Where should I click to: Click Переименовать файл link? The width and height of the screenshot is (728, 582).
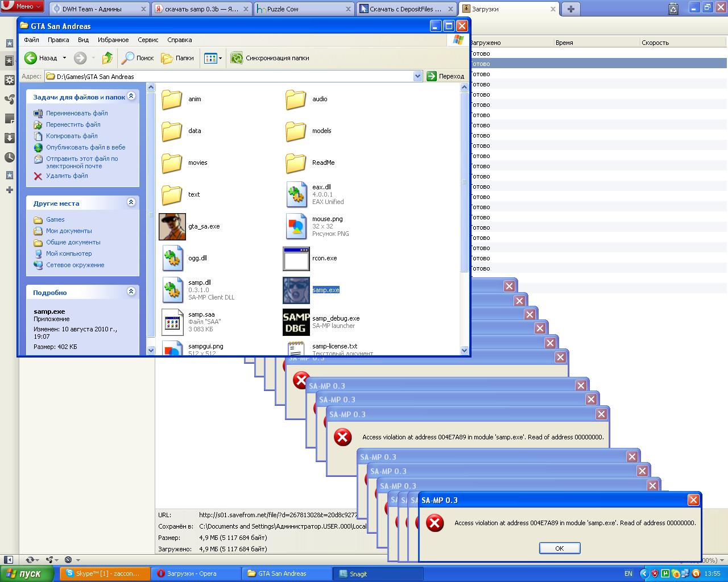point(77,113)
